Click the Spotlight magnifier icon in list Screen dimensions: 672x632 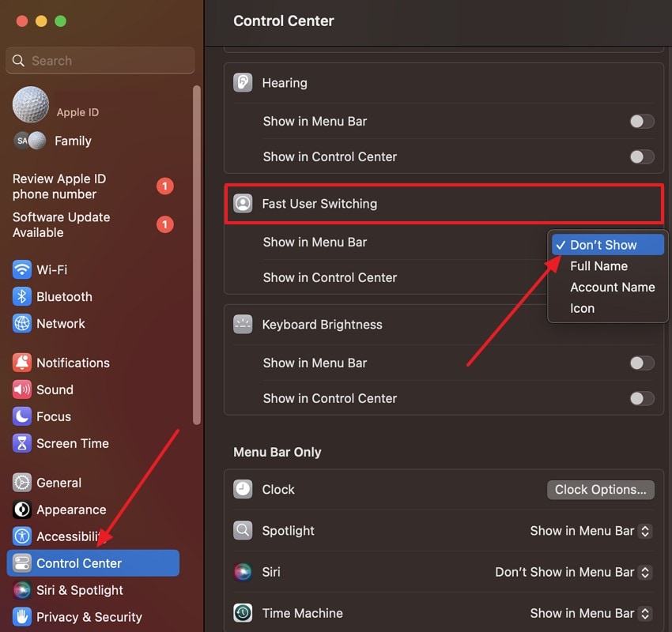[243, 531]
